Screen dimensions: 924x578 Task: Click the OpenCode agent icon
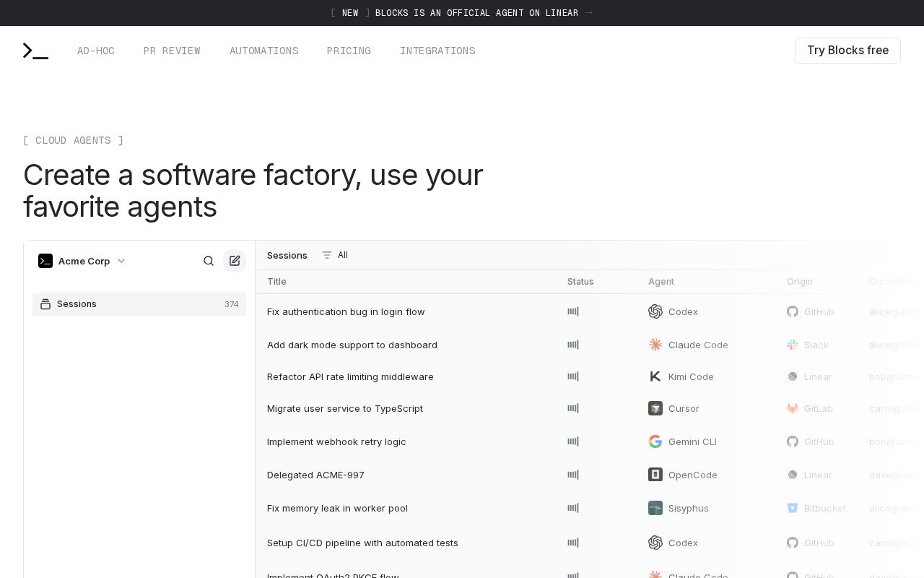click(x=655, y=475)
